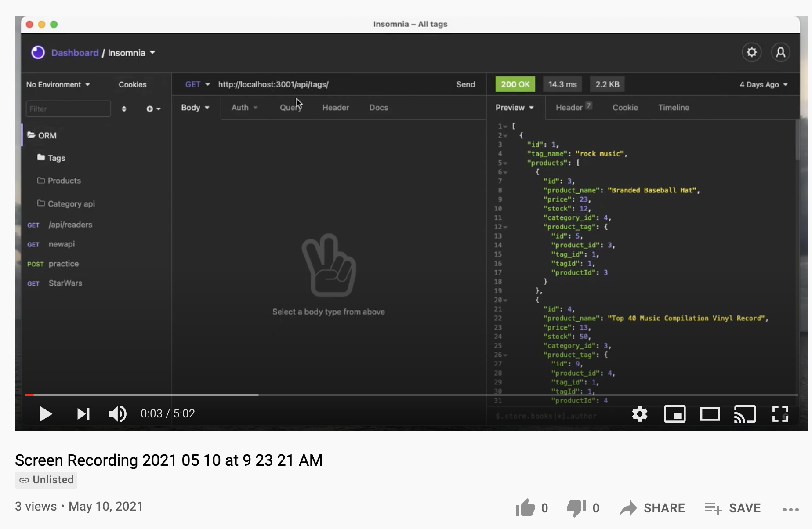812x529 pixels.
Task: Open the create request plus menu
Action: [x=153, y=109]
